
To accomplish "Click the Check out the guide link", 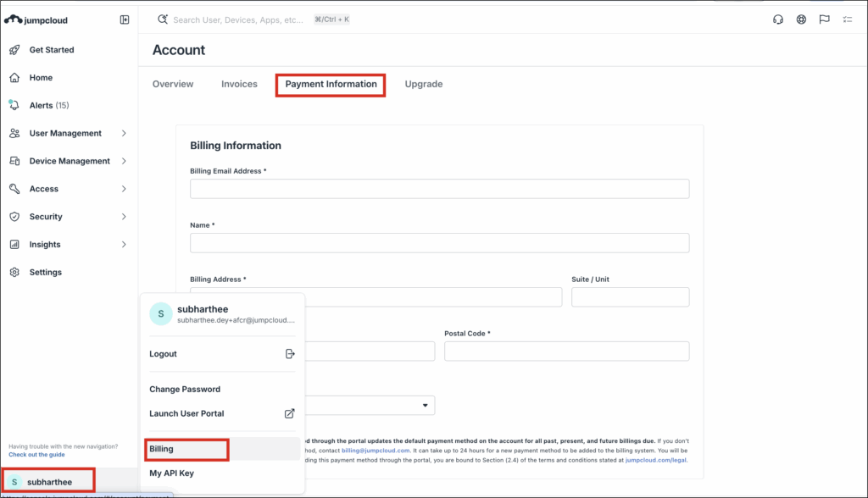I will click(36, 455).
